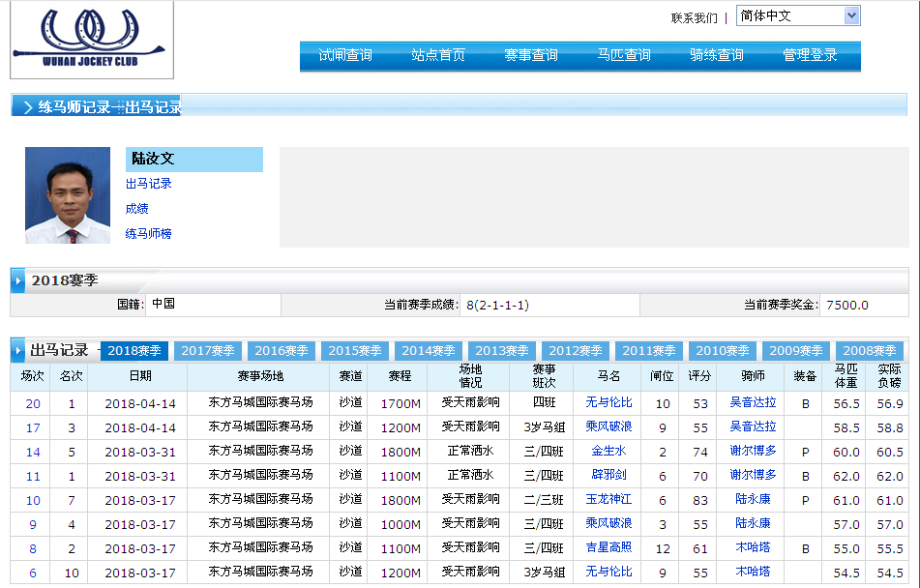Open 马匹查询 in navigation menu
Image resolution: width=920 pixels, height=588 pixels.
[624, 56]
